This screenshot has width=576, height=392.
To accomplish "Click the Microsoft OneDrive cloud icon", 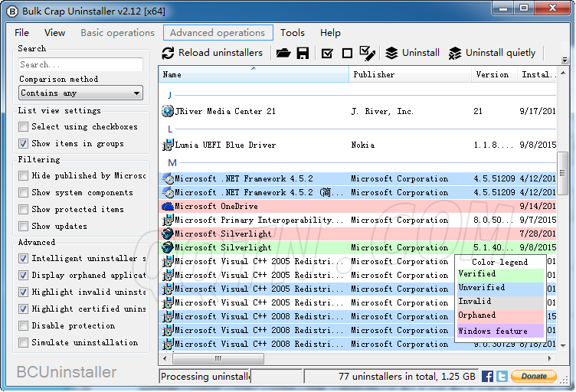I will (x=168, y=207).
